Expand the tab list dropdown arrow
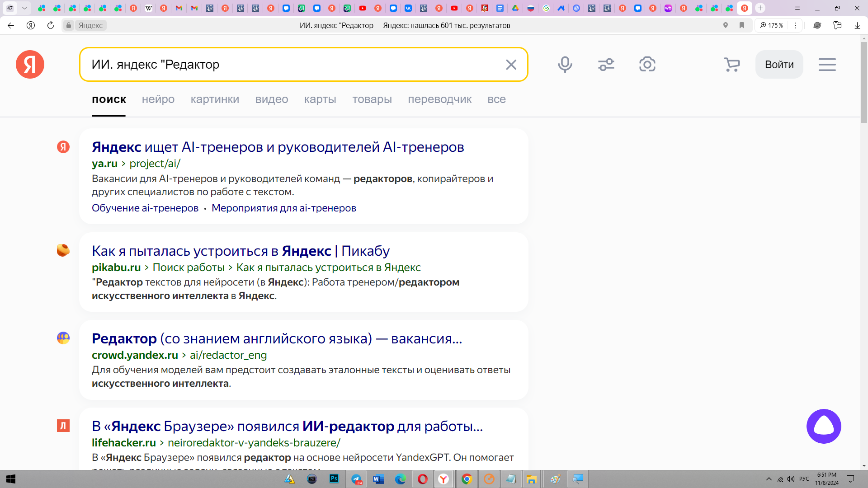 24,8
